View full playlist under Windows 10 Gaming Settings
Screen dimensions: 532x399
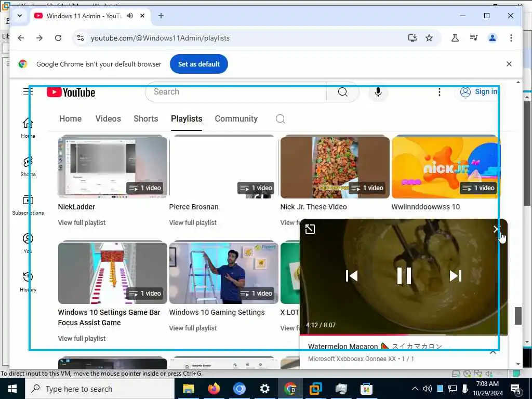tap(193, 328)
